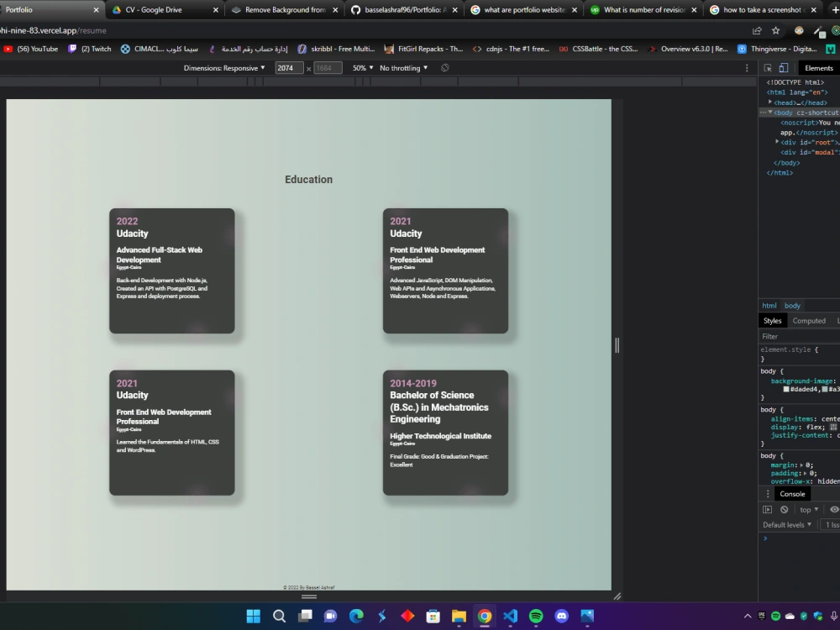Viewport: 840px width, 630px height.
Task: Open the top context dropdown in console
Action: coord(809,510)
